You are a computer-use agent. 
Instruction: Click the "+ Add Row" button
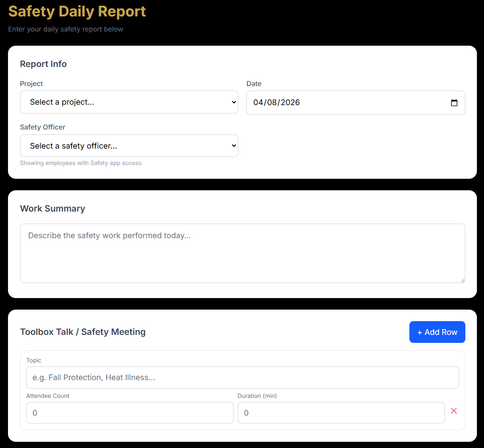(x=437, y=332)
